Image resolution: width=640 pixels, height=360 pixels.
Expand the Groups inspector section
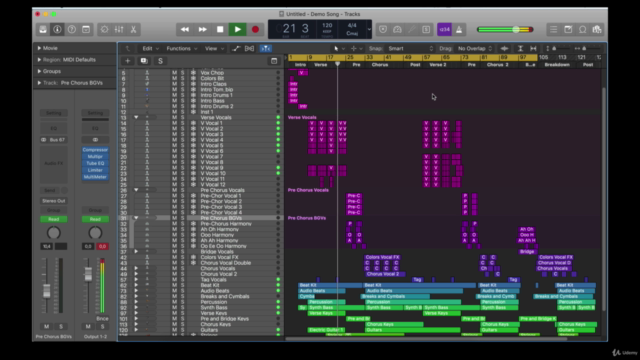coord(39,71)
